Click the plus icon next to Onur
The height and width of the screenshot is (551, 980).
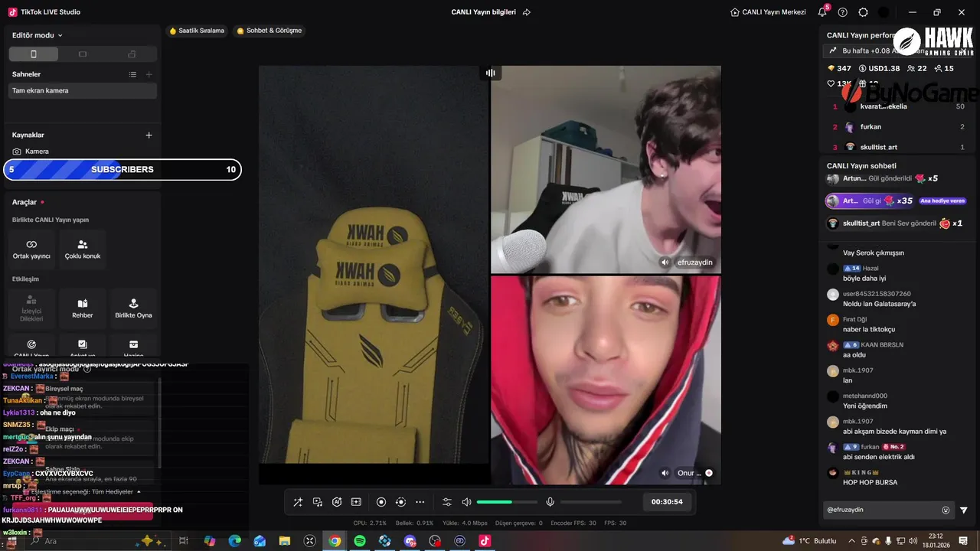pos(709,473)
